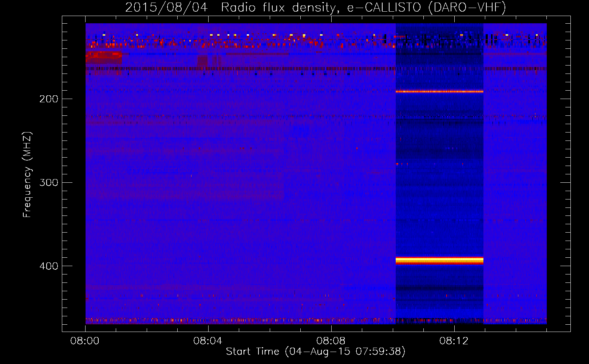Viewport: 589px width, 364px height.
Task: Click the 400 frequency tick label
Action: click(x=49, y=266)
